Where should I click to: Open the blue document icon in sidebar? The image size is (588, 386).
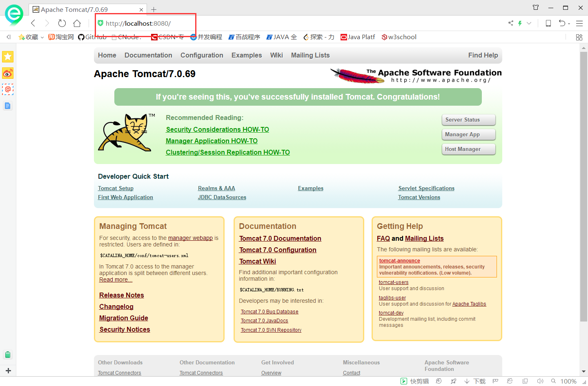pos(8,106)
